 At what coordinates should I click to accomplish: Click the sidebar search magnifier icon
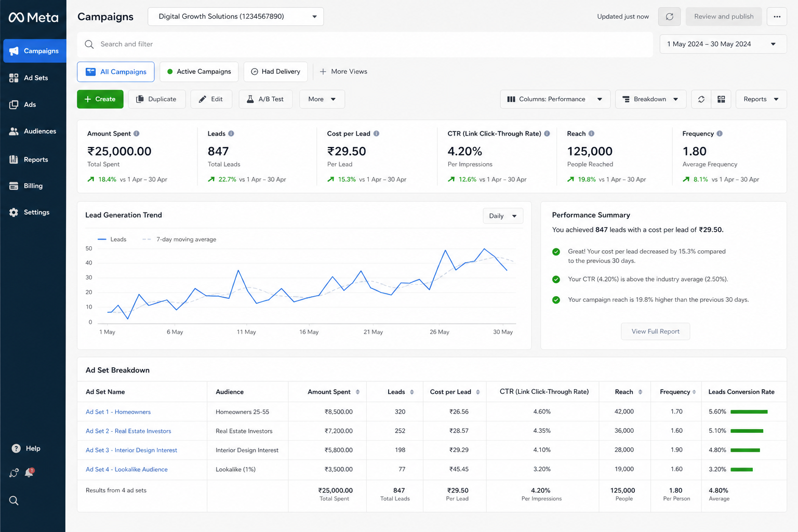tap(14, 500)
